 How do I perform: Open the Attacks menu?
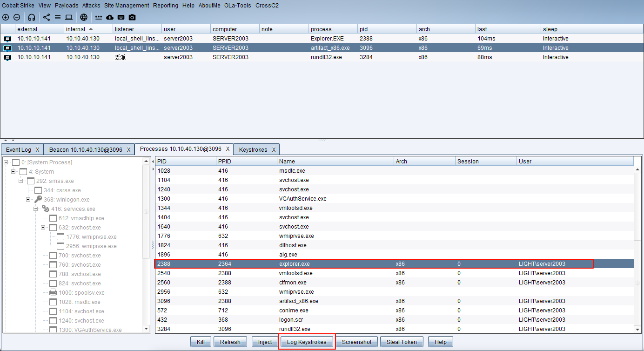[x=91, y=6]
